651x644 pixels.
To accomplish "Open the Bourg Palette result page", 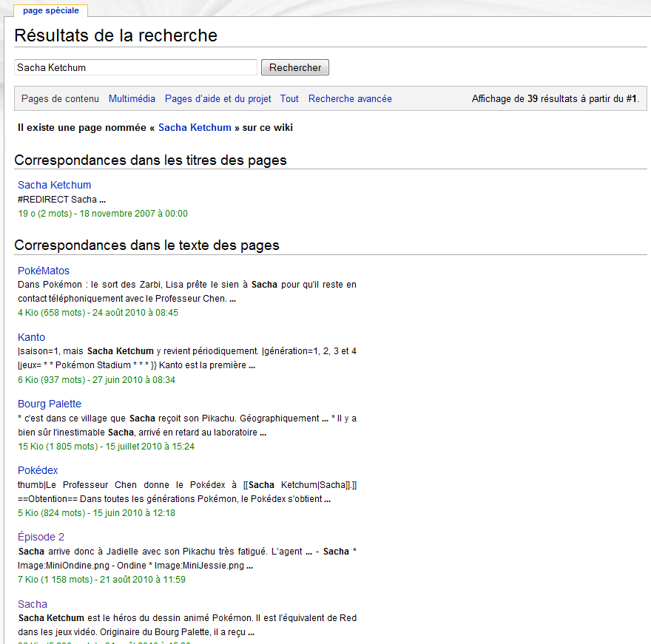I will [50, 404].
